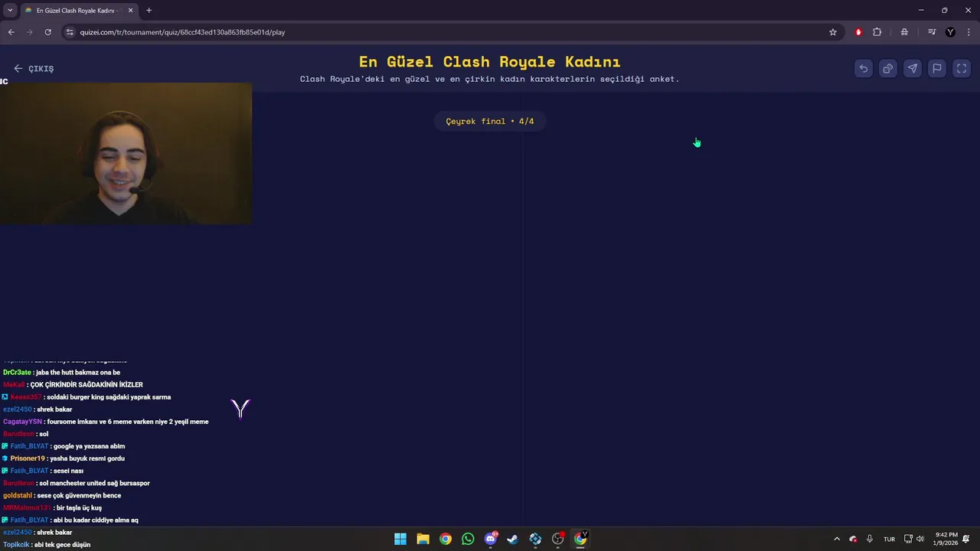Click the ÇIKIŞ exit link
This screenshot has height=551, width=980.
(34, 69)
